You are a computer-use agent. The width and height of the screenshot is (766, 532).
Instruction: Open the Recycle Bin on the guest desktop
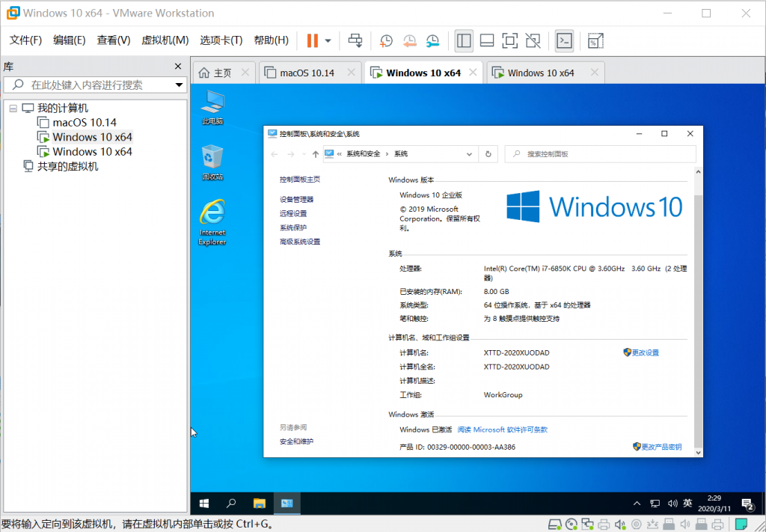click(x=212, y=157)
